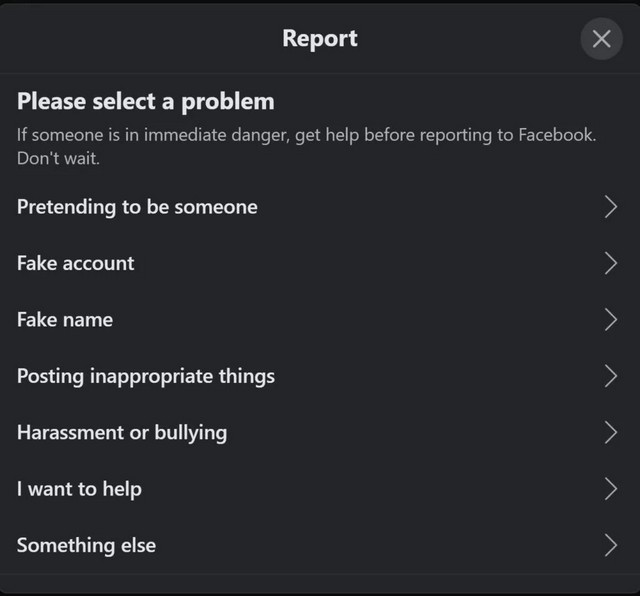The image size is (640, 596).
Task: Click the 'Don't wait.' text line
Action: 58,158
